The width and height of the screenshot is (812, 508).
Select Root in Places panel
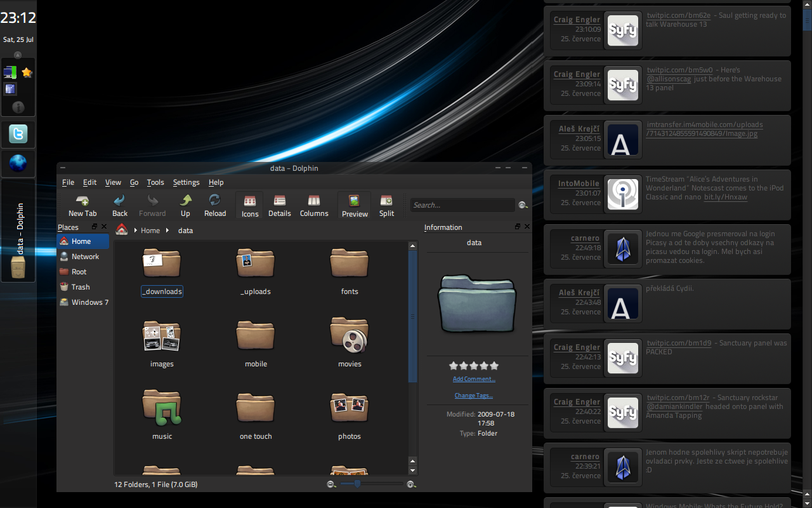pyautogui.click(x=83, y=272)
